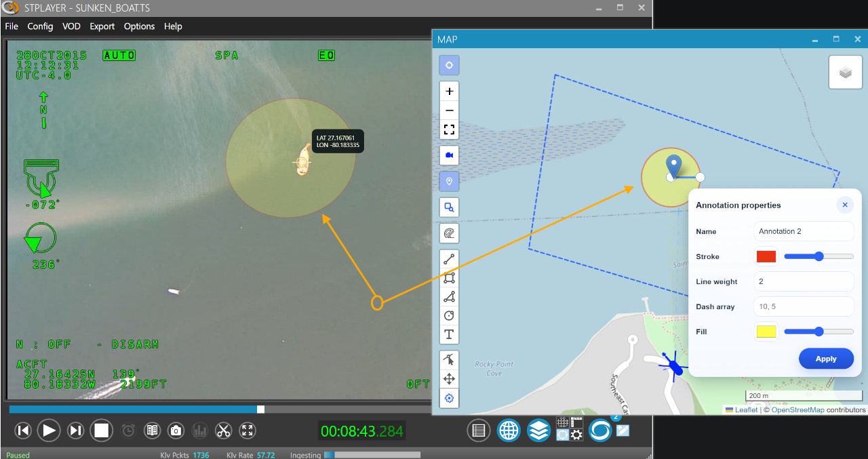Click the Apply button
Viewport: 868px width, 459px height.
[x=826, y=359]
